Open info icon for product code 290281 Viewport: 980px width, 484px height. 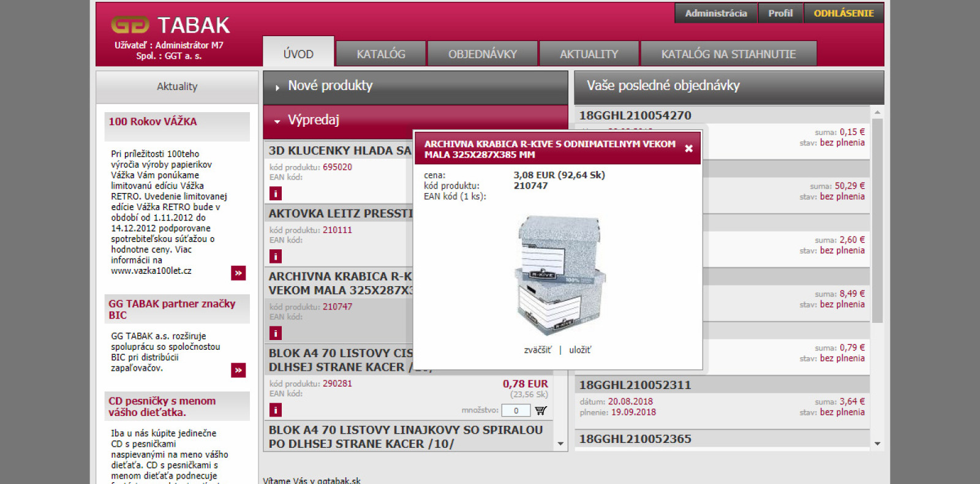(x=276, y=410)
